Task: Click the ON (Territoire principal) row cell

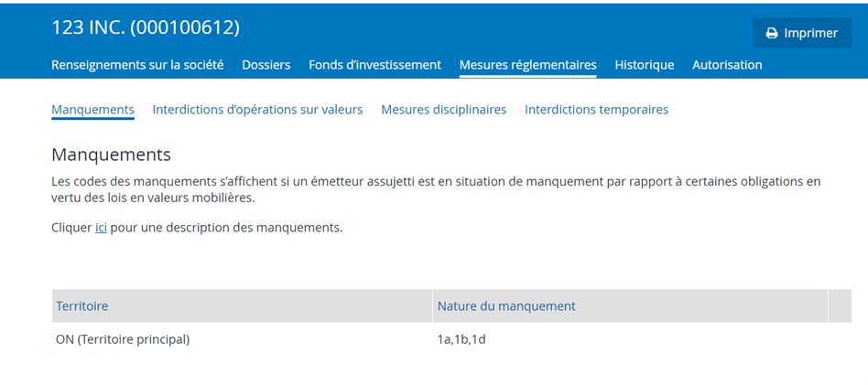Action: point(123,339)
